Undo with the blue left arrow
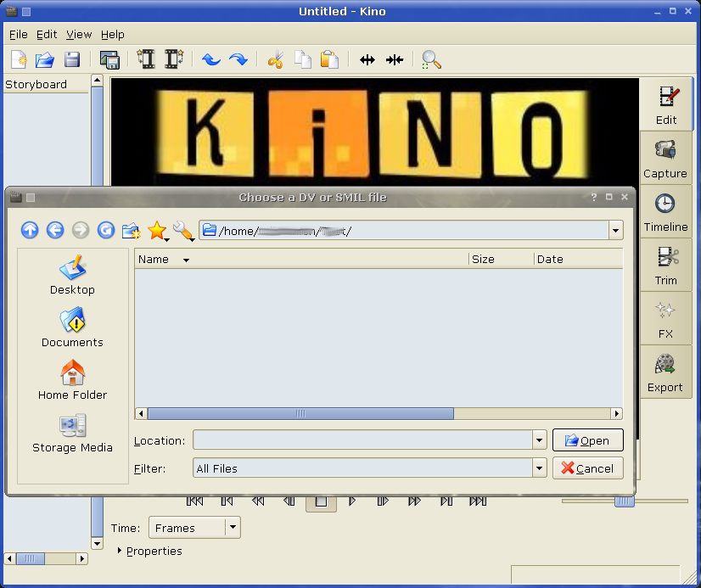Screen dimensions: 701x588 (210, 59)
